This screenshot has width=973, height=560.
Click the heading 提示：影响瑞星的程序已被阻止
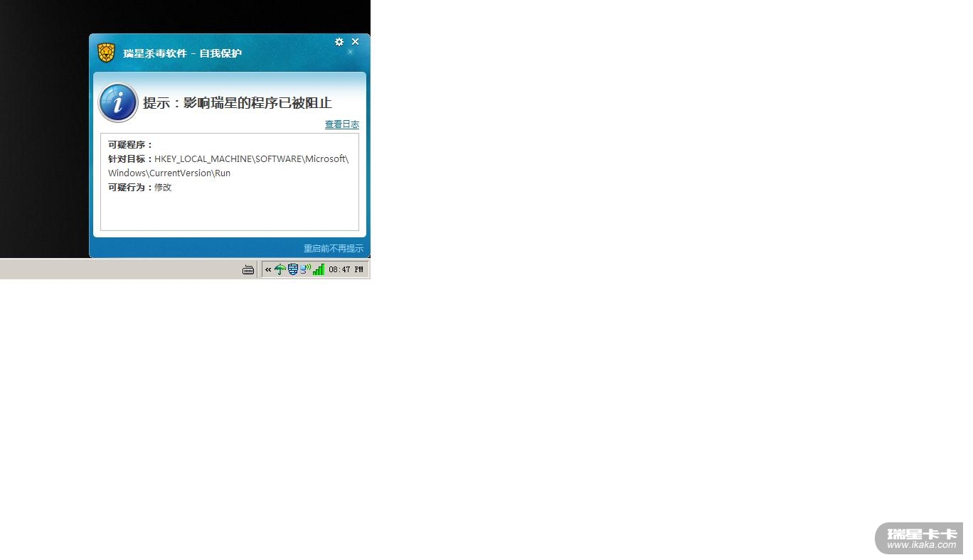pos(238,103)
